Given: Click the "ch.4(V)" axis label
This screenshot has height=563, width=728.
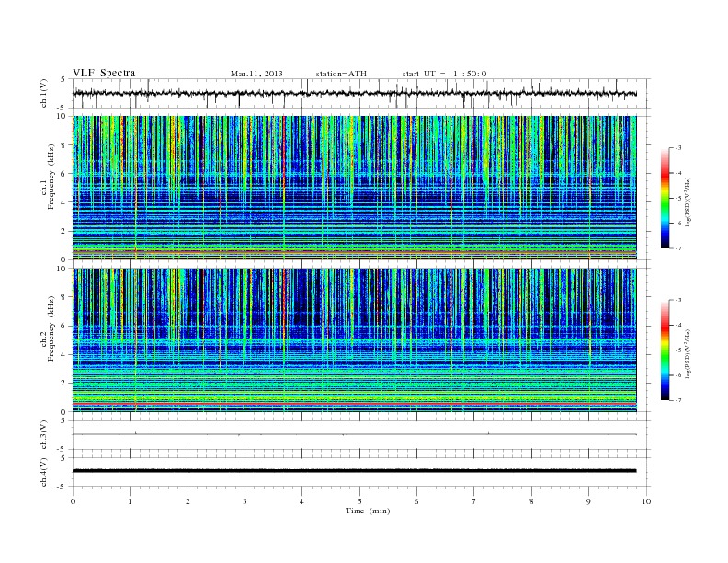Looking at the screenshot, I should pos(43,472).
